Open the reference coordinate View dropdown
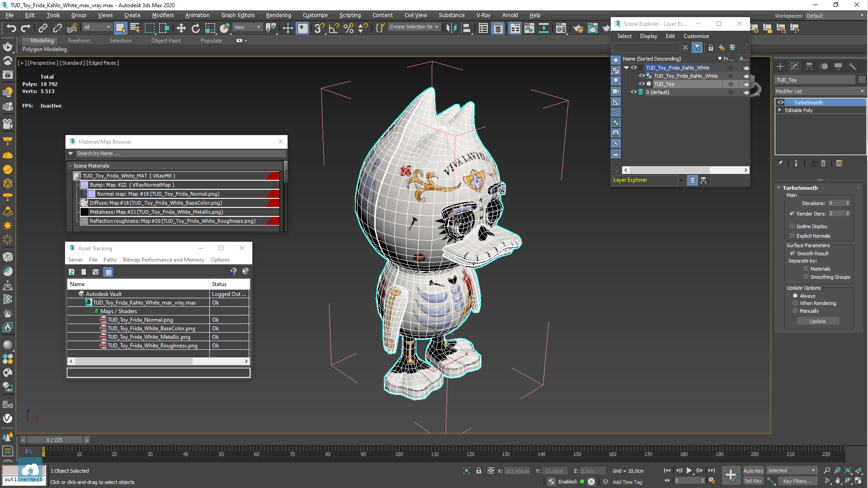 click(247, 28)
